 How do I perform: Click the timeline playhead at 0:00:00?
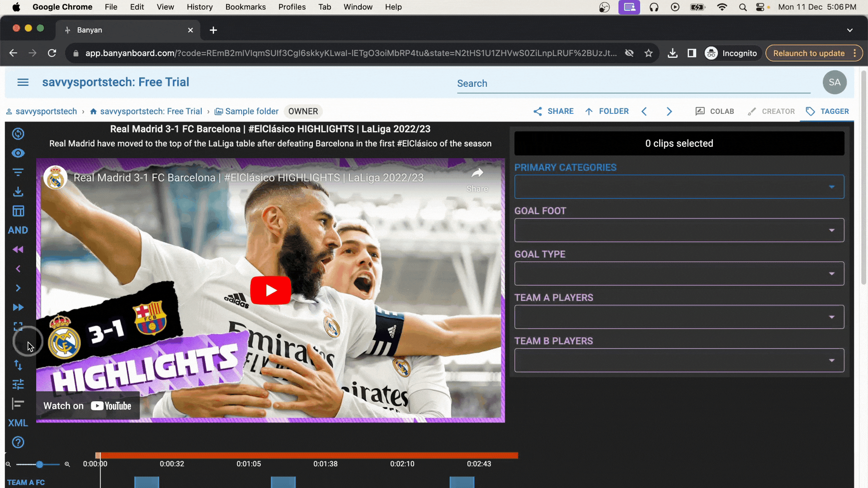99,455
